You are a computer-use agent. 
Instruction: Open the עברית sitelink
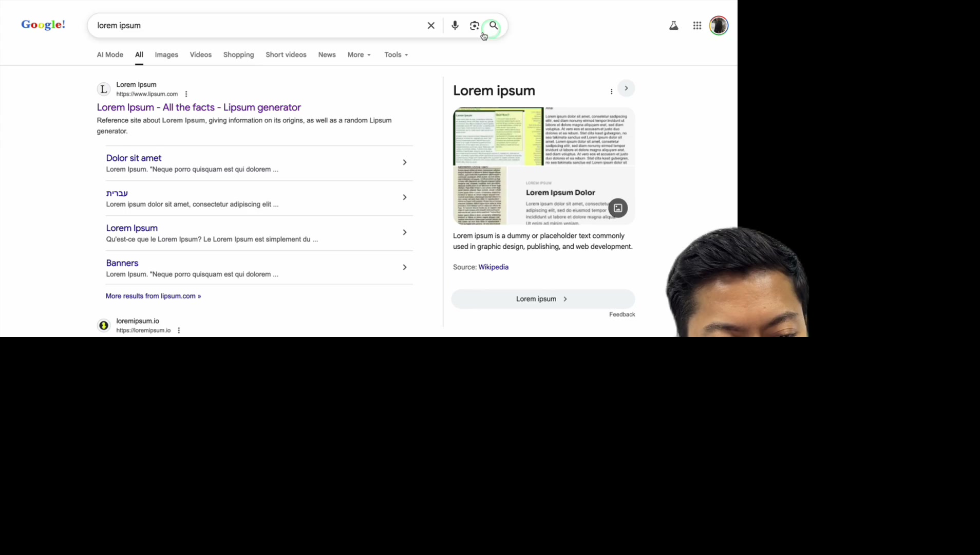pos(117,193)
